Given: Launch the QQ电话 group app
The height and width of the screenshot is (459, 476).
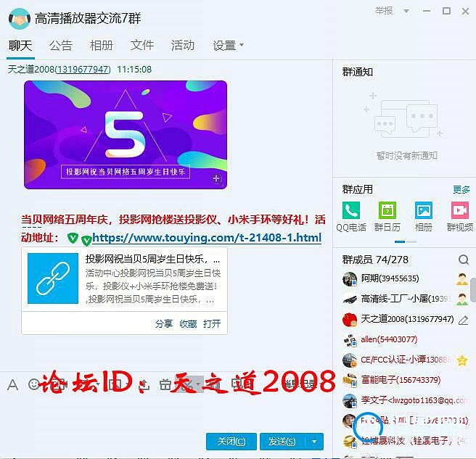Looking at the screenshot, I should click(x=351, y=210).
